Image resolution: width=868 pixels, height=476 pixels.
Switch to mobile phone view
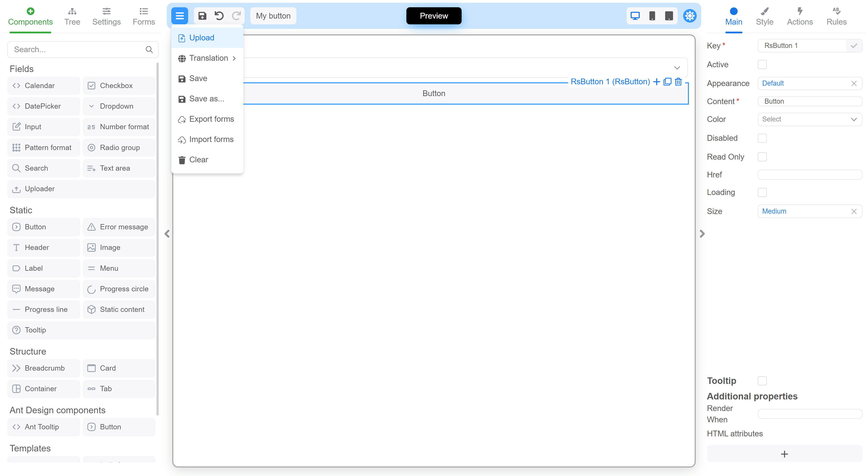click(x=652, y=16)
